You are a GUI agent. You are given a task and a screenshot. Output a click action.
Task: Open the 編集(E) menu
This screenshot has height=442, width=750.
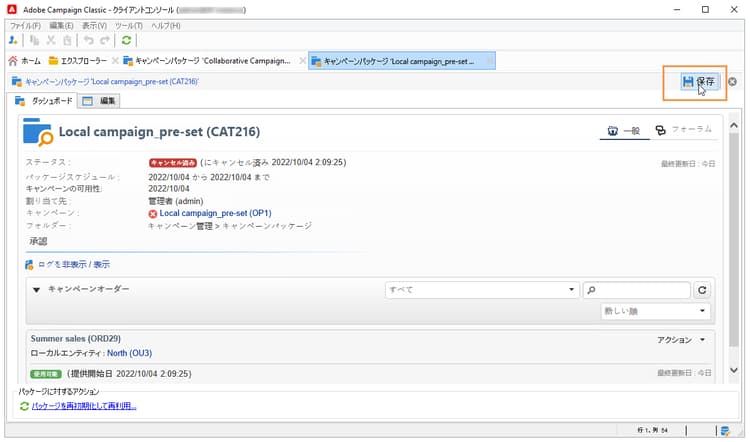61,25
